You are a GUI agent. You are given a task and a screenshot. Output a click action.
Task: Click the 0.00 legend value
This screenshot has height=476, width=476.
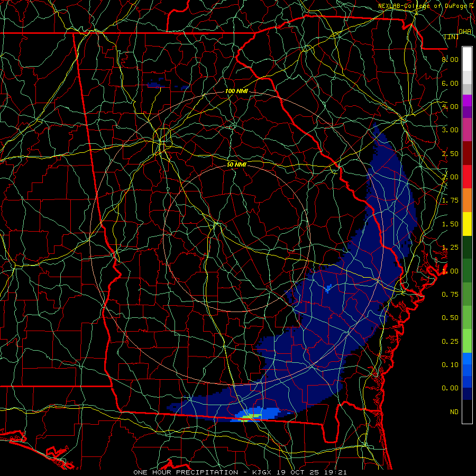450,388
